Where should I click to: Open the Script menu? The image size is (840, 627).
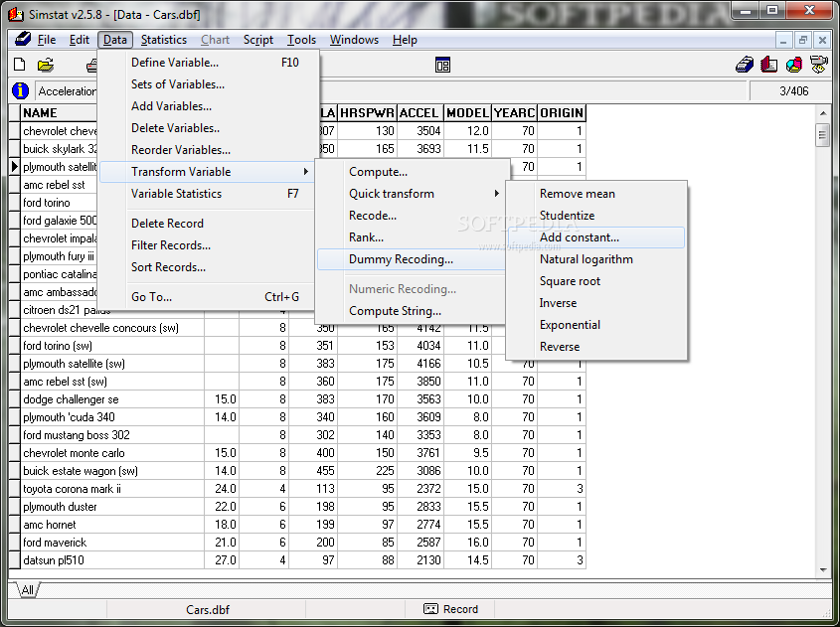coord(258,40)
